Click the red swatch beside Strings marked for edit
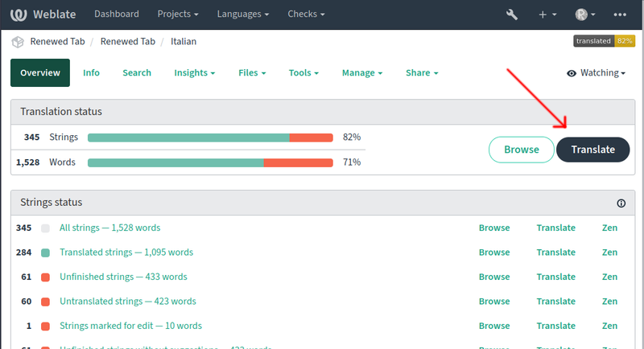The height and width of the screenshot is (349, 644). coord(46,326)
